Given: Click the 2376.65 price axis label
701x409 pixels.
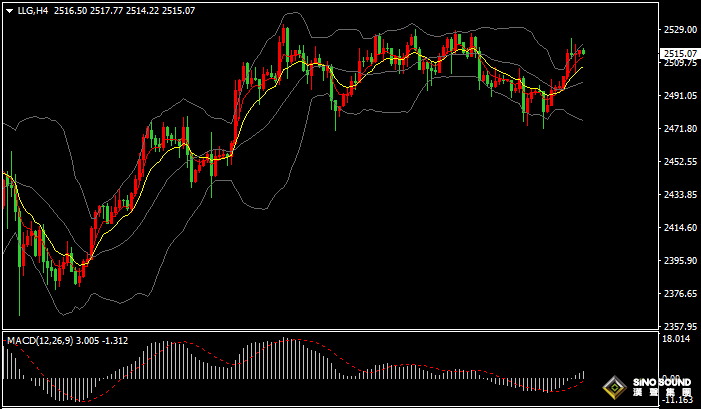Looking at the screenshot, I should (x=679, y=294).
